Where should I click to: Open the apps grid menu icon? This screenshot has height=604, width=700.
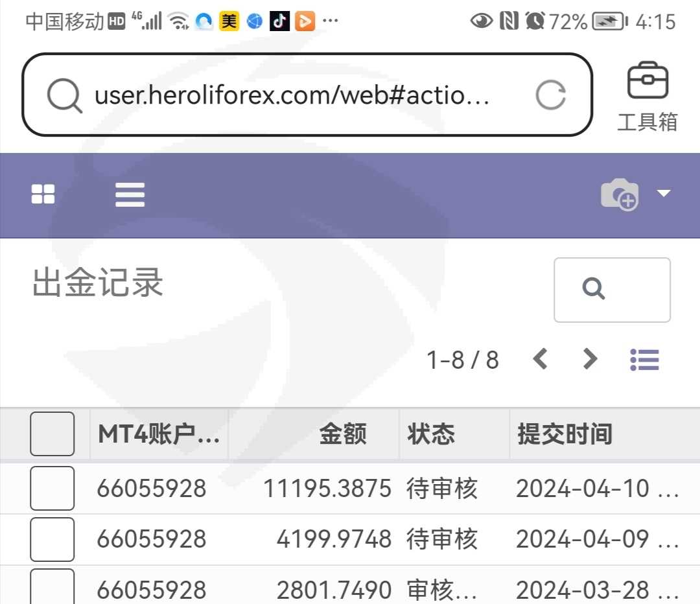pos(43,194)
